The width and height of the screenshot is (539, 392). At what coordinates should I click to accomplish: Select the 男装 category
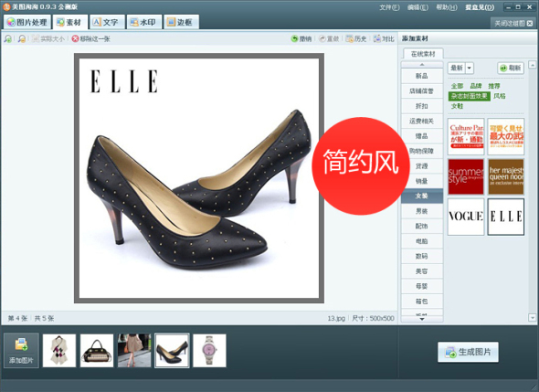422,211
